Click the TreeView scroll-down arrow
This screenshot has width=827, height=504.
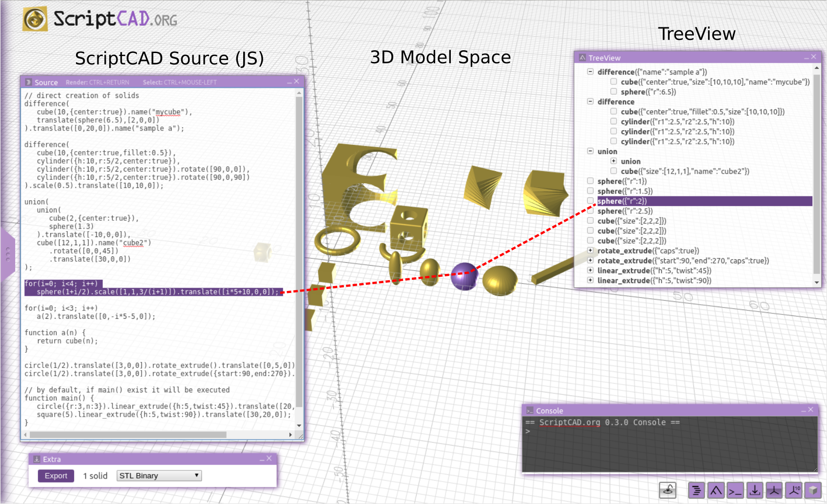click(817, 283)
